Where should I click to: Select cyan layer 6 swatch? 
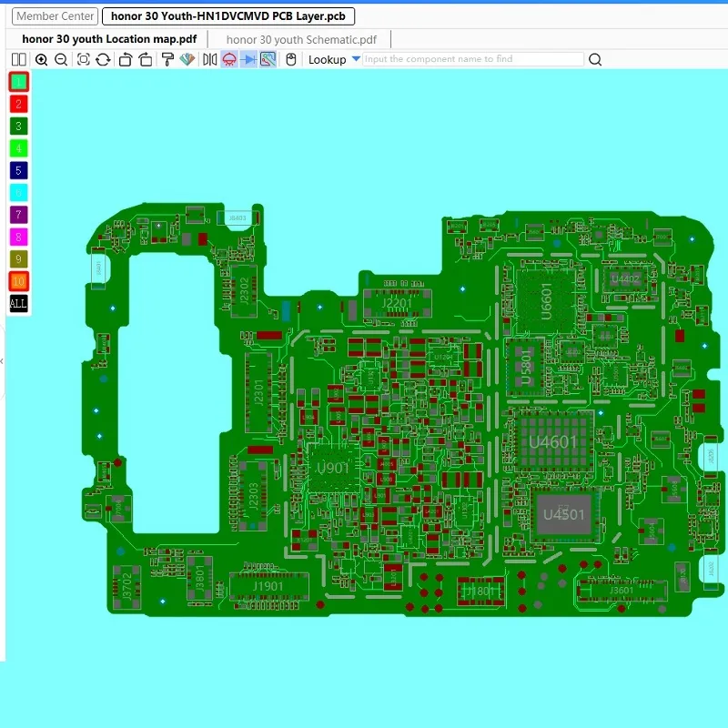coord(18,193)
